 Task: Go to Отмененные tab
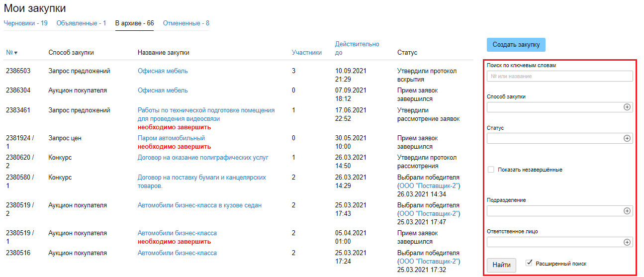pyautogui.click(x=186, y=23)
